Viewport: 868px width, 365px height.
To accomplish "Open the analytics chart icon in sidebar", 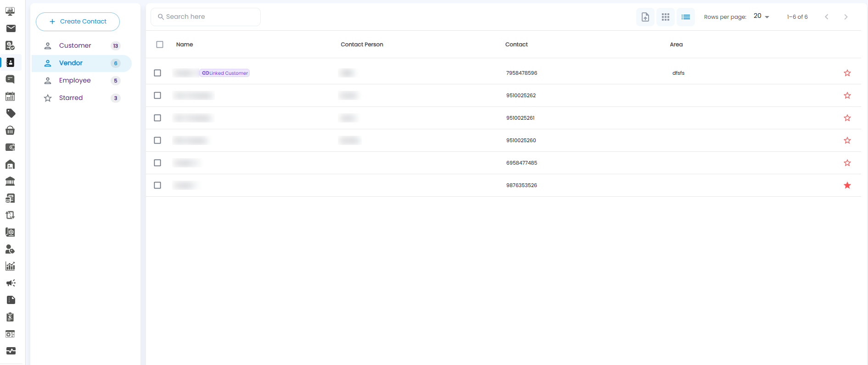I will [x=10, y=266].
